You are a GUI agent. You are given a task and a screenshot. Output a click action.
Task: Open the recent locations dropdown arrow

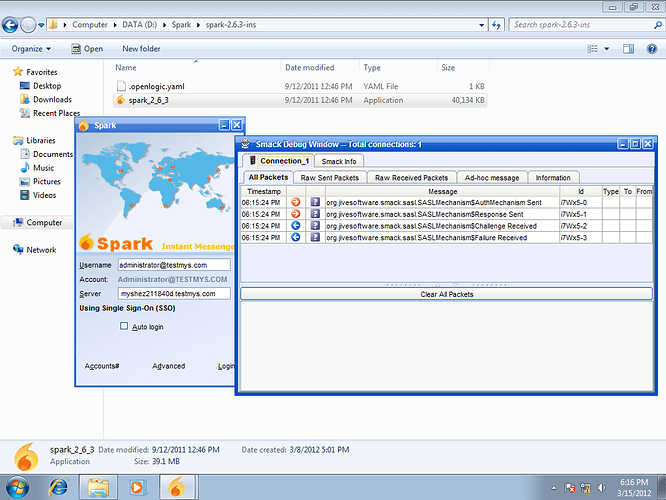point(41,25)
